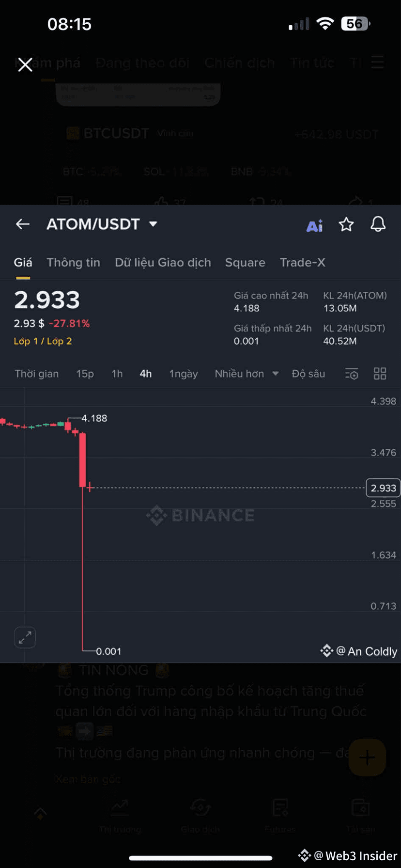Close the image viewer with X
Screen dimensions: 401x868
(x=25, y=64)
